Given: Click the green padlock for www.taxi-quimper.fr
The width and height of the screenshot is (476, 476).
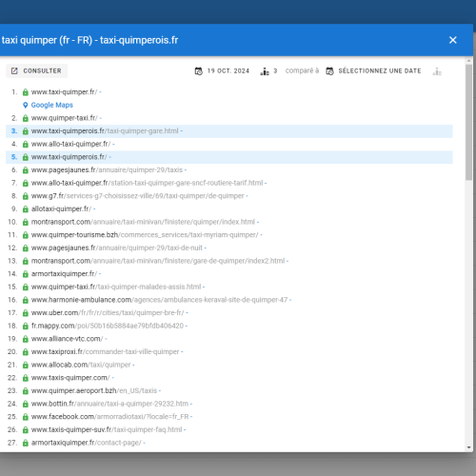Looking at the screenshot, I should click(26, 92).
